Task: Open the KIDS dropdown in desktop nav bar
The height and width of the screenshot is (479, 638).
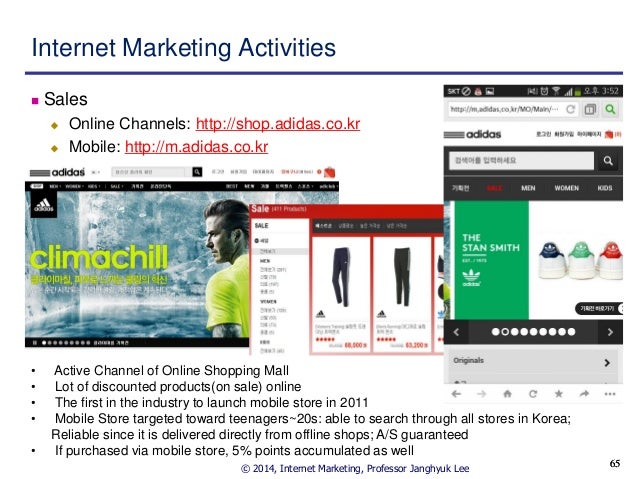Action: 94,186
